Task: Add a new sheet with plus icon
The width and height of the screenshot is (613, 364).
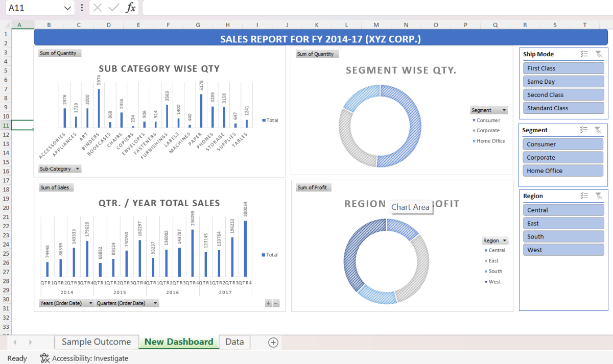Action: [x=273, y=343]
